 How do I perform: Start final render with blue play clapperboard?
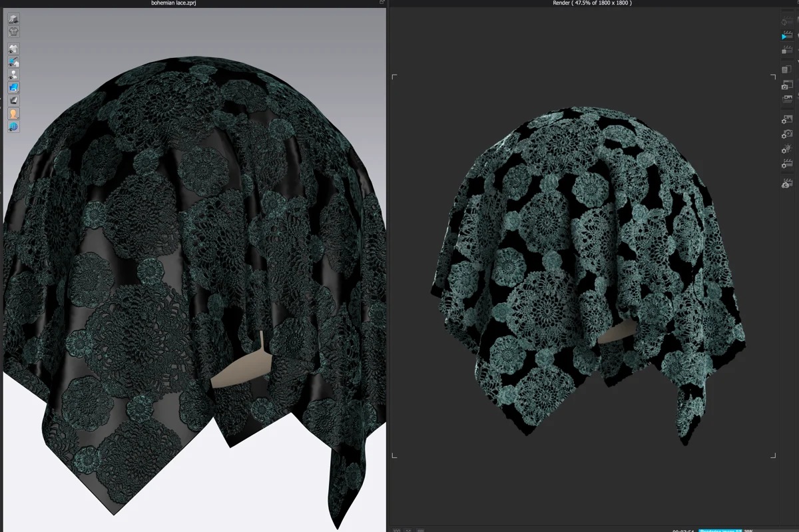coord(787,35)
